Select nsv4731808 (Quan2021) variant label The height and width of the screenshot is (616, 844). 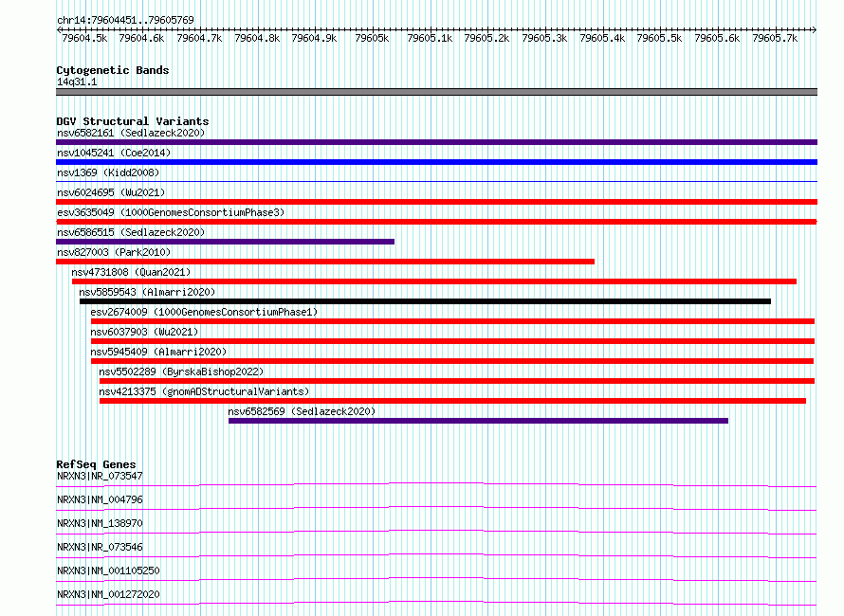[x=131, y=272]
